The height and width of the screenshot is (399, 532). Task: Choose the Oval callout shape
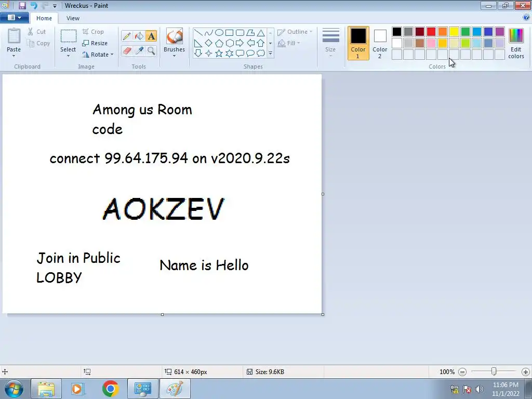click(x=250, y=54)
